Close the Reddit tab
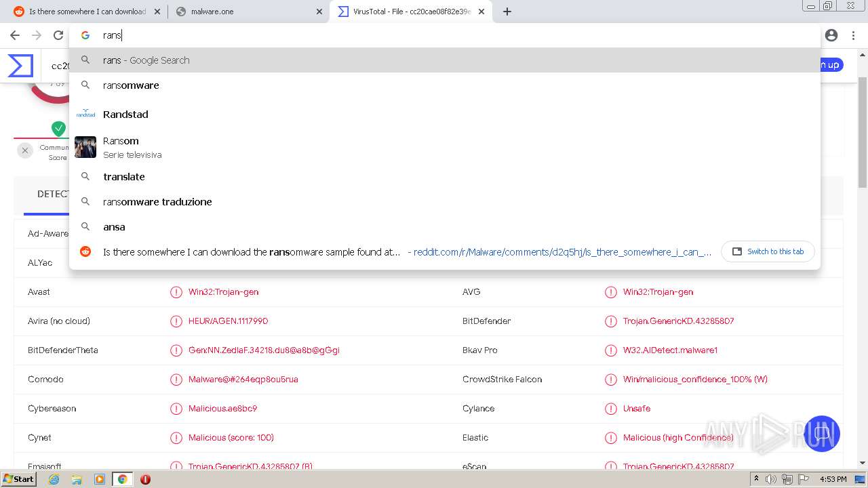 157,12
